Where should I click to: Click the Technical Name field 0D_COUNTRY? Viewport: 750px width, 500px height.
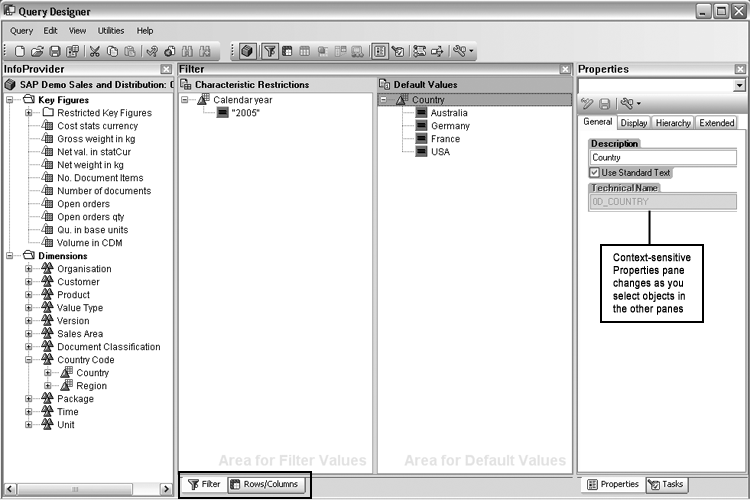663,201
